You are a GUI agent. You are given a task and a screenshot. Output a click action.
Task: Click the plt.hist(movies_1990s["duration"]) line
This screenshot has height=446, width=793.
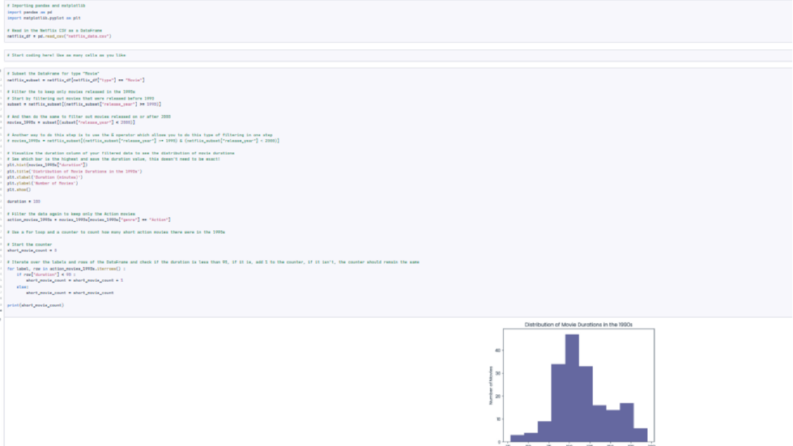tap(47, 165)
